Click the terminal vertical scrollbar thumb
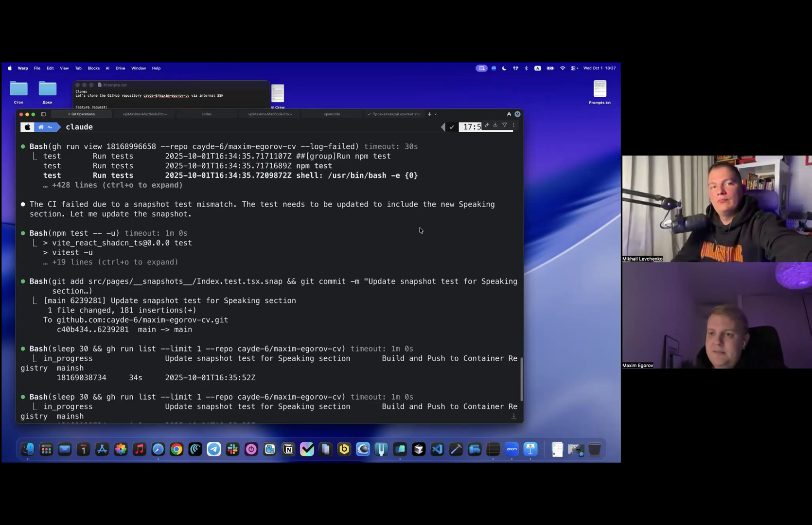 pos(521,379)
